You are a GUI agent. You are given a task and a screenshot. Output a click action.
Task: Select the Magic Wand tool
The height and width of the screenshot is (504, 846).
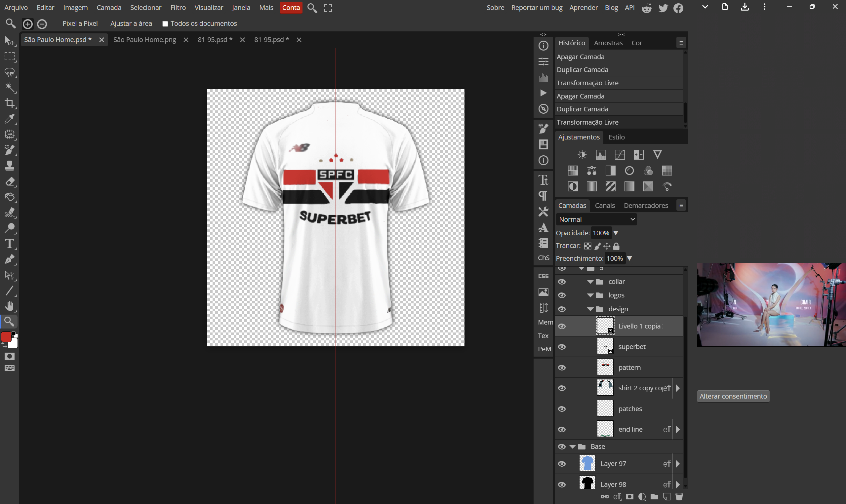tap(10, 87)
